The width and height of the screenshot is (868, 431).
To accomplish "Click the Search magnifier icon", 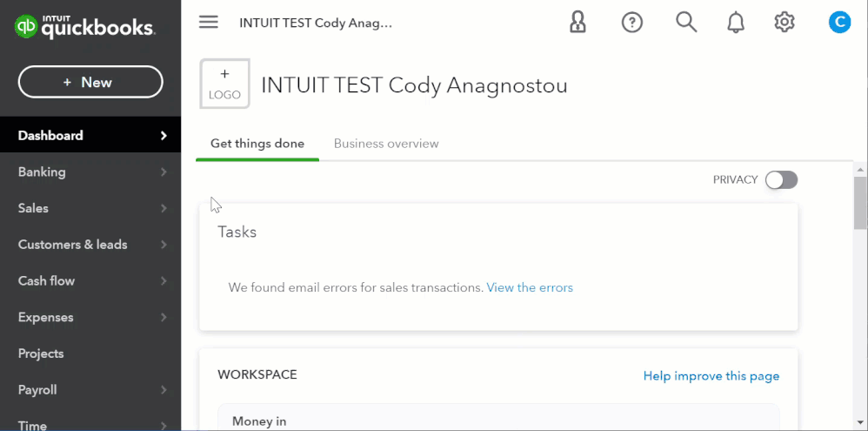I will 686,23.
